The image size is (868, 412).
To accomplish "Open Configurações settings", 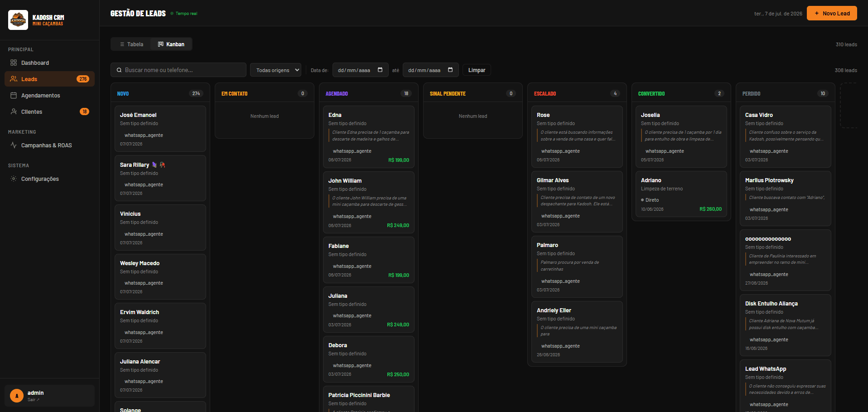I will (x=49, y=179).
